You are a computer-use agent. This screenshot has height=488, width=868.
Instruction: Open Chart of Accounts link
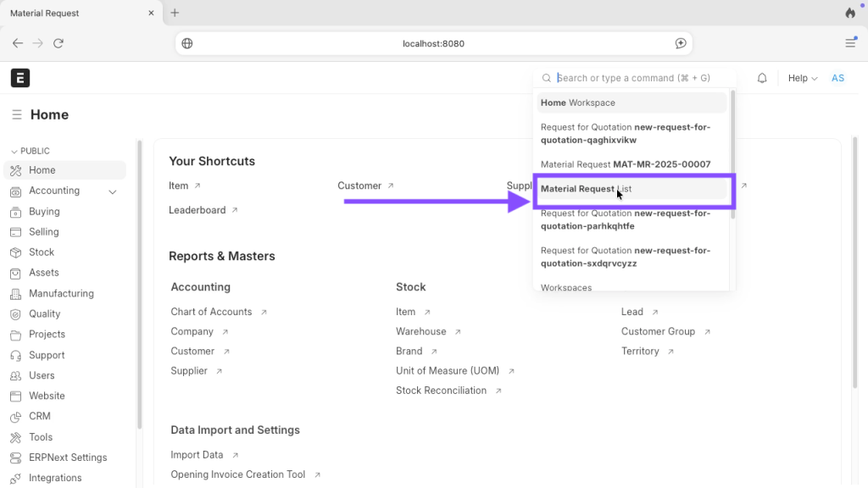[211, 312]
